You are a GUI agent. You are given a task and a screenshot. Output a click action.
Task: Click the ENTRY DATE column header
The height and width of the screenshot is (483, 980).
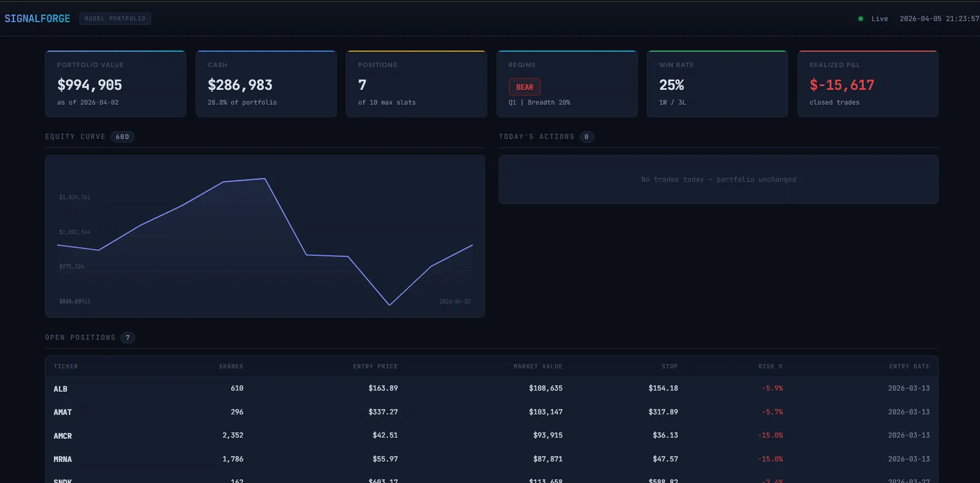(x=910, y=366)
